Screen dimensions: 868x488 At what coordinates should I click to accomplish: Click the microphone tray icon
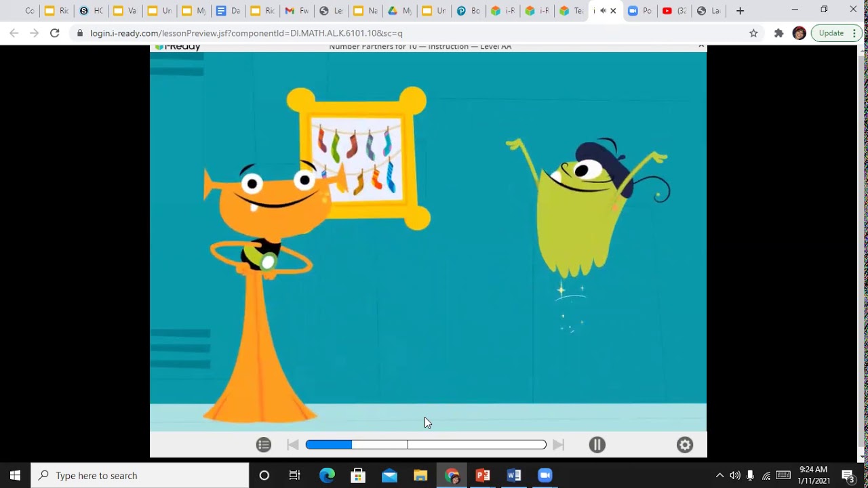tap(750, 475)
